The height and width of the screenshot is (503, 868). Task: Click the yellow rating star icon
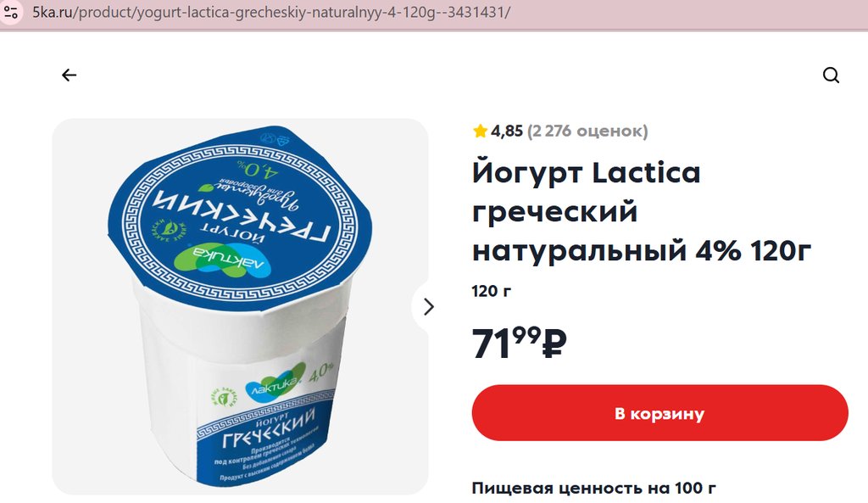[480, 131]
